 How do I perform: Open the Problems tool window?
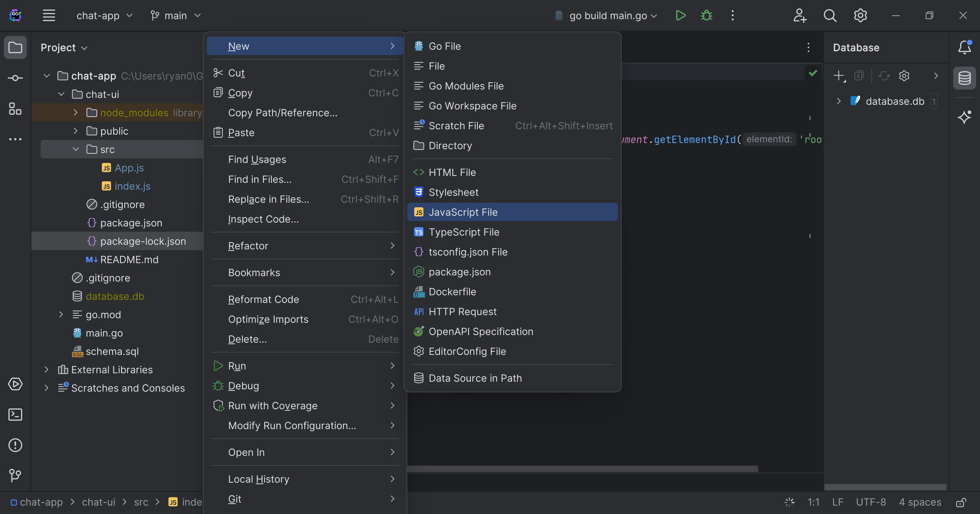[15, 445]
